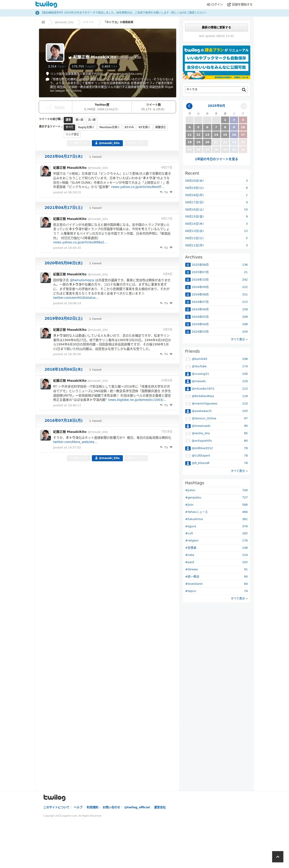The height and width of the screenshot is (868, 289).
Task: Select calendar day 15
Action: [225, 135]
